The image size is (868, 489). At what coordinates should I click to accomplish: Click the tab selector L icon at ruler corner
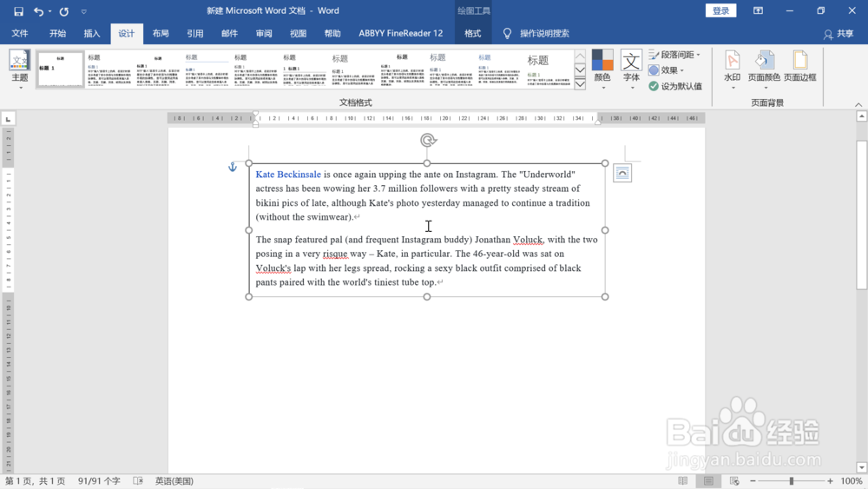(9, 118)
